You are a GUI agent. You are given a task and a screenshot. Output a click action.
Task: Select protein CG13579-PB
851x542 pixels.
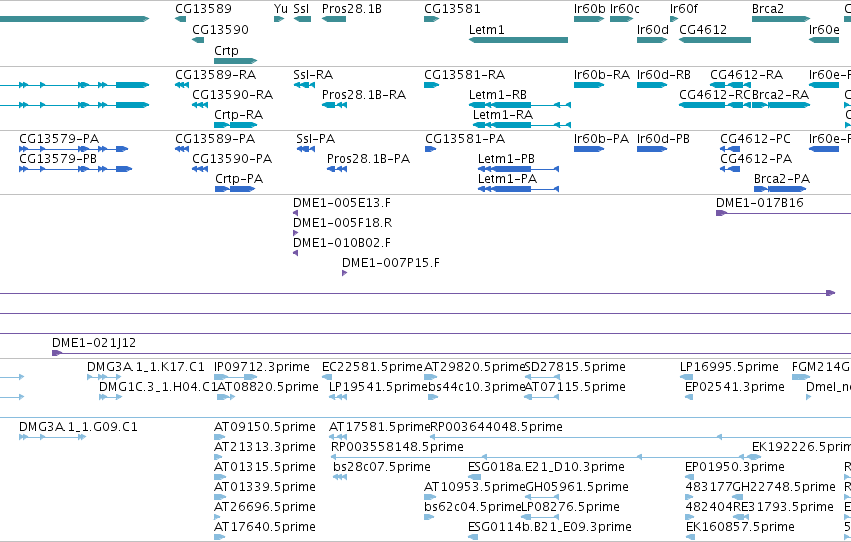75,169
